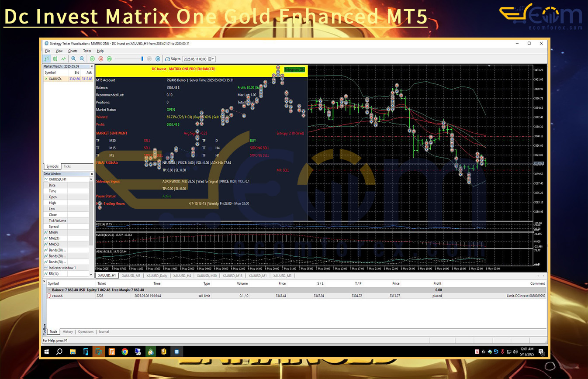
Task: Switch to XAUUSD.,M1 chart tab
Action: [258, 276]
